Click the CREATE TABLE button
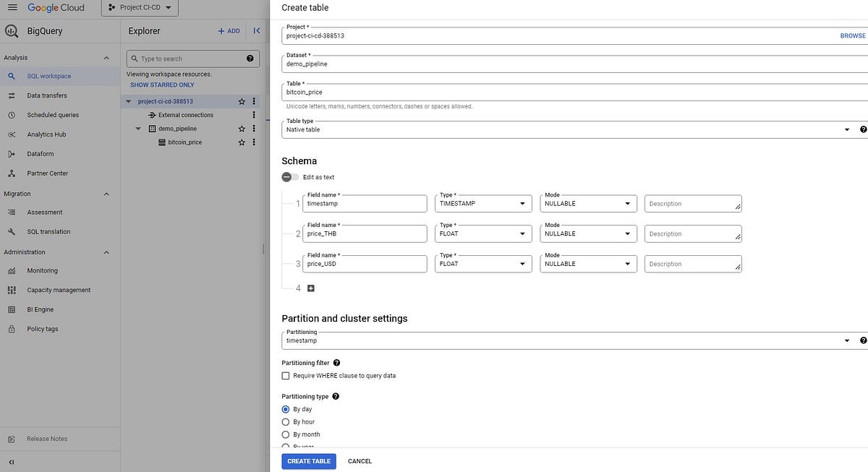The width and height of the screenshot is (868, 472). (308, 460)
